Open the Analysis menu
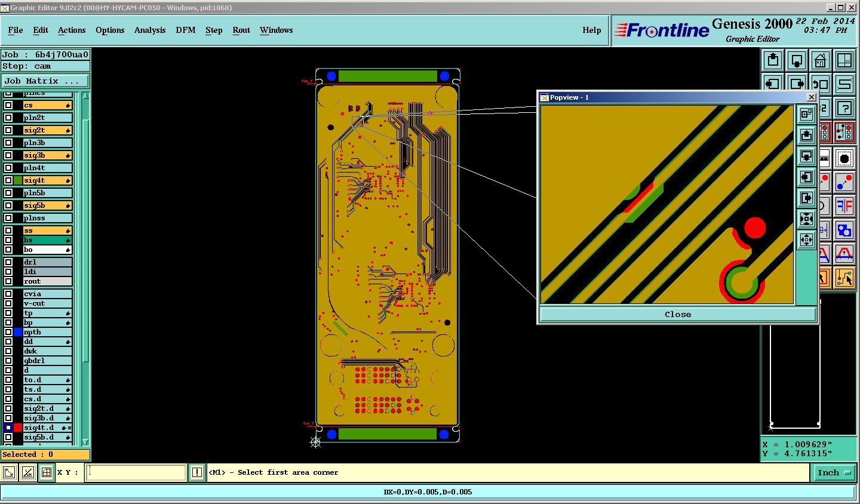 tap(150, 30)
